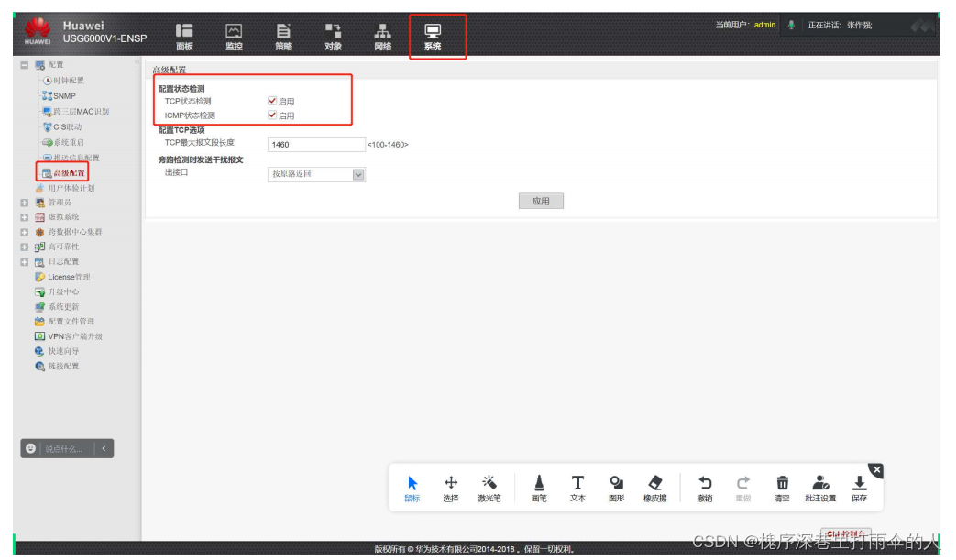This screenshot has height=560, width=956.
Task: Click the 虚拟系统 icon
Action: click(39, 217)
